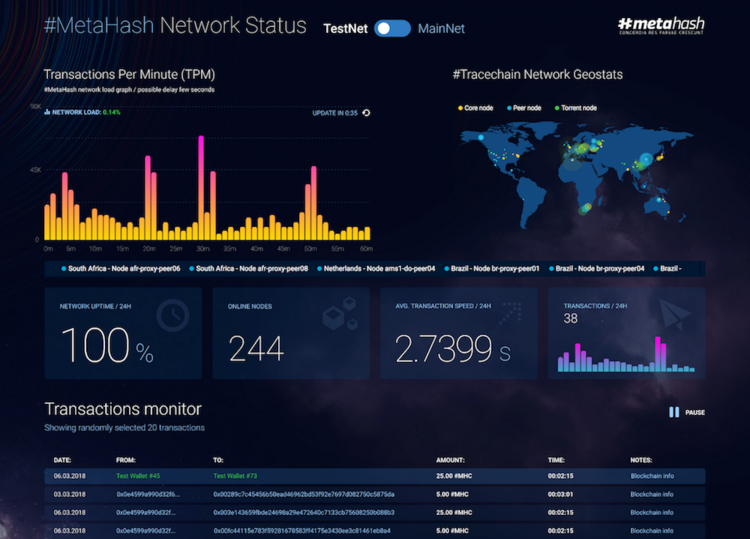Image resolution: width=750 pixels, height=539 pixels.
Task: Click the 00:03:01 time cell
Action: 561,494
